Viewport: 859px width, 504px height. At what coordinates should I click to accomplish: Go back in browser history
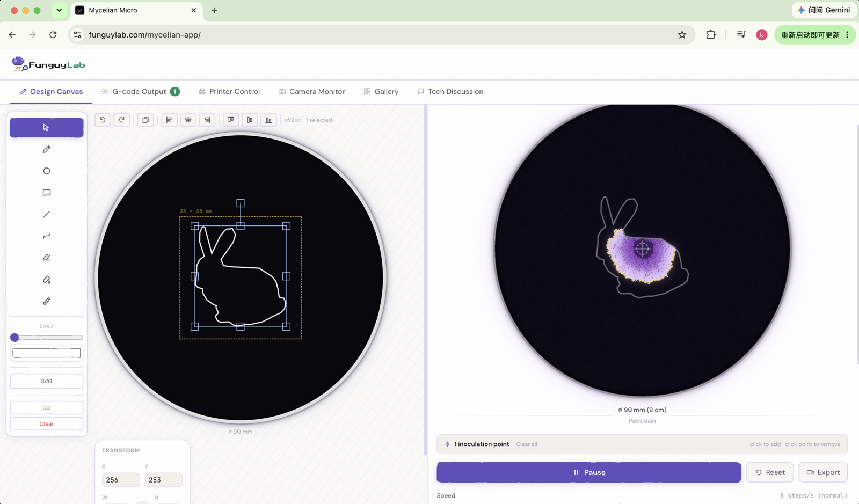12,35
